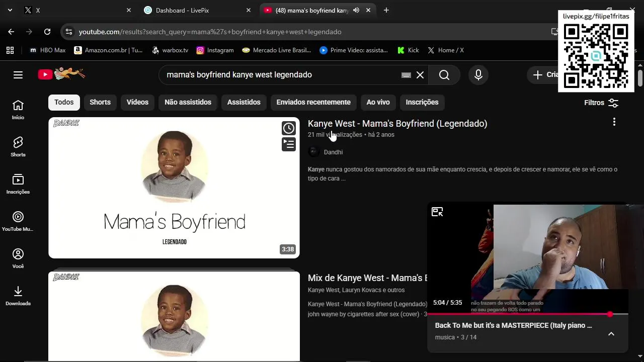Seek on the miniplayer red progress bar

pyautogui.click(x=528, y=314)
